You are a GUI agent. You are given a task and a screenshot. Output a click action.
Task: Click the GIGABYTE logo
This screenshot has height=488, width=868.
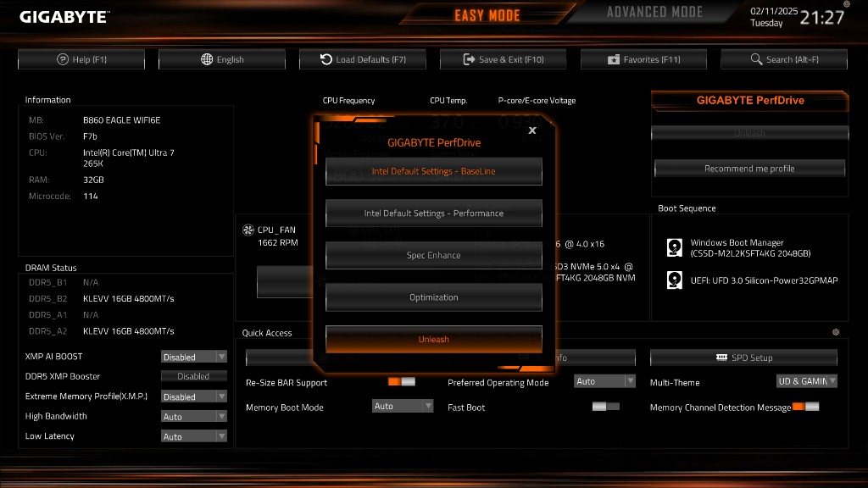64,17
